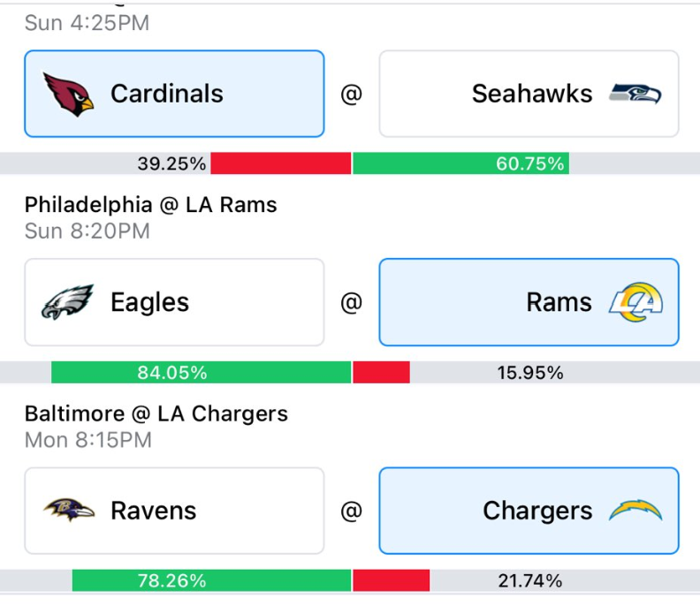Deselect the Cardinals pick
The height and width of the screenshot is (606, 700).
[x=174, y=94]
